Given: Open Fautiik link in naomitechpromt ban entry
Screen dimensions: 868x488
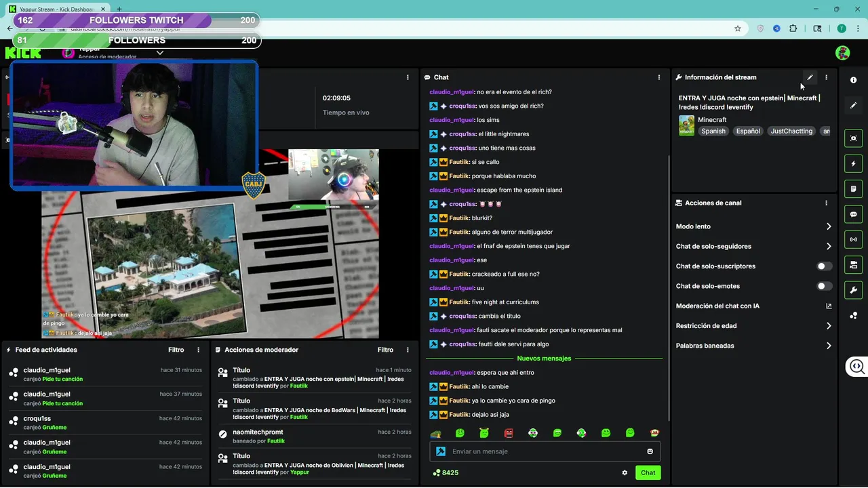Looking at the screenshot, I should click(276, 441).
